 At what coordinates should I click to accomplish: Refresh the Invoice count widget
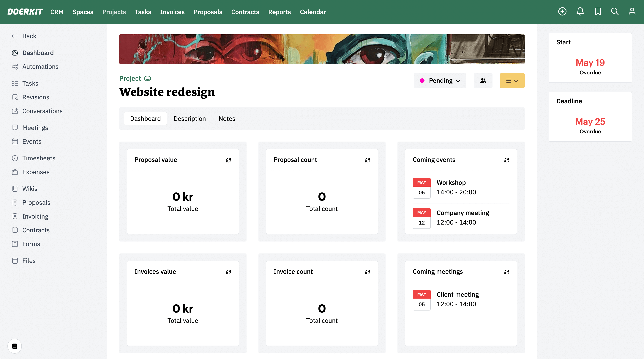pos(367,272)
